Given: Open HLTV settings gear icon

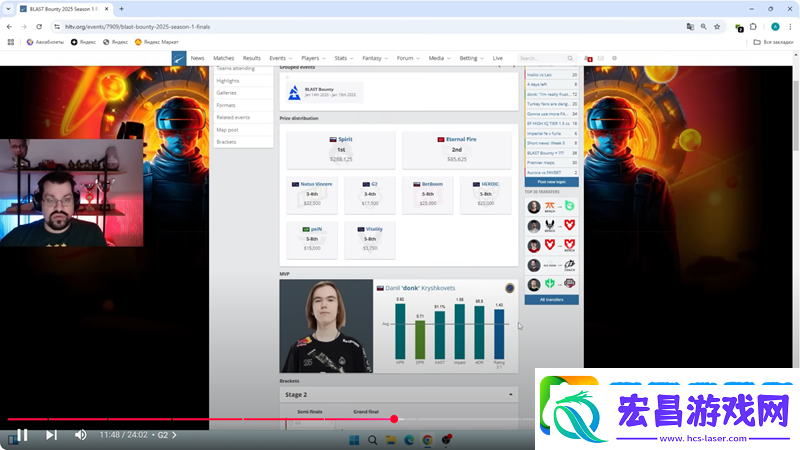Looking at the screenshot, I should [614, 58].
